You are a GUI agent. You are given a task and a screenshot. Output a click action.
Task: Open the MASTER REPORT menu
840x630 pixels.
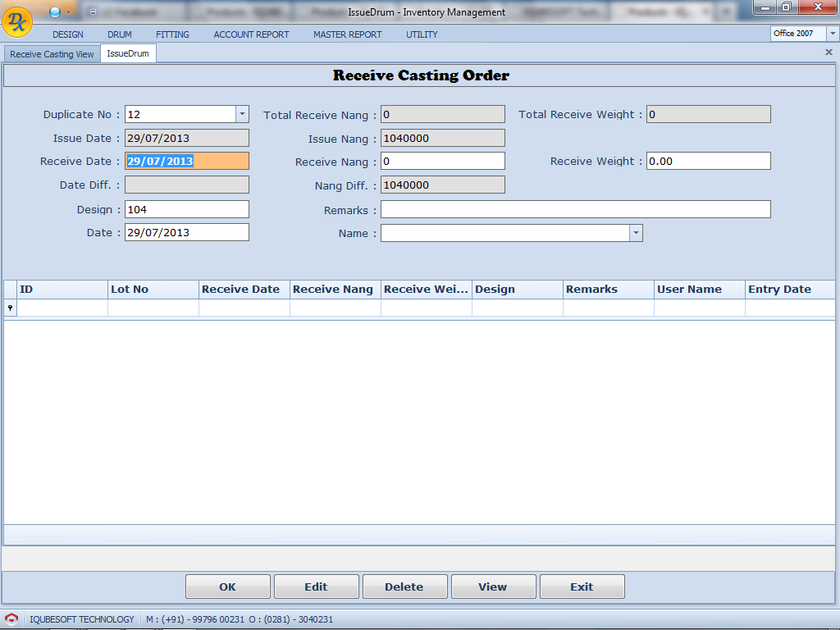pyautogui.click(x=347, y=34)
